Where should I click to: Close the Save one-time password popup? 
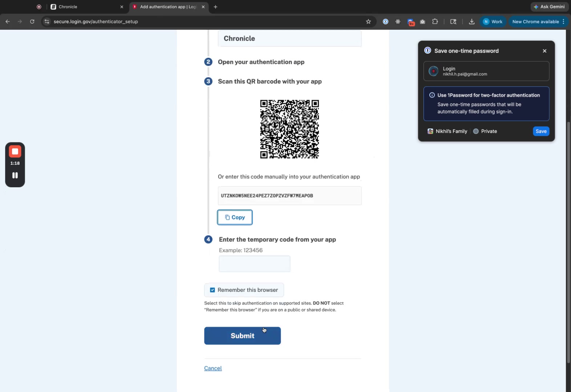click(x=544, y=51)
